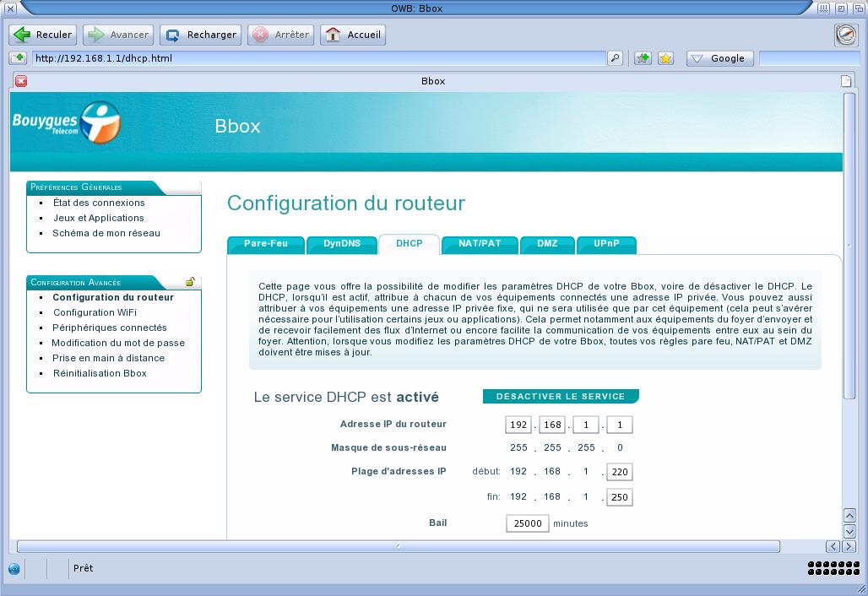Click the padlock icon in Configuration Avancée
Viewport: 868px width, 596px height.
(190, 282)
